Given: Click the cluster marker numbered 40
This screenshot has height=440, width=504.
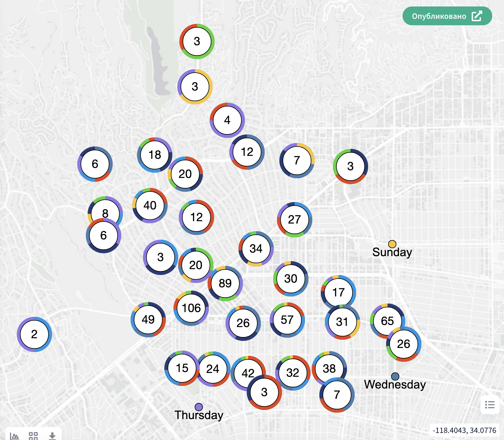Looking at the screenshot, I should tap(150, 205).
